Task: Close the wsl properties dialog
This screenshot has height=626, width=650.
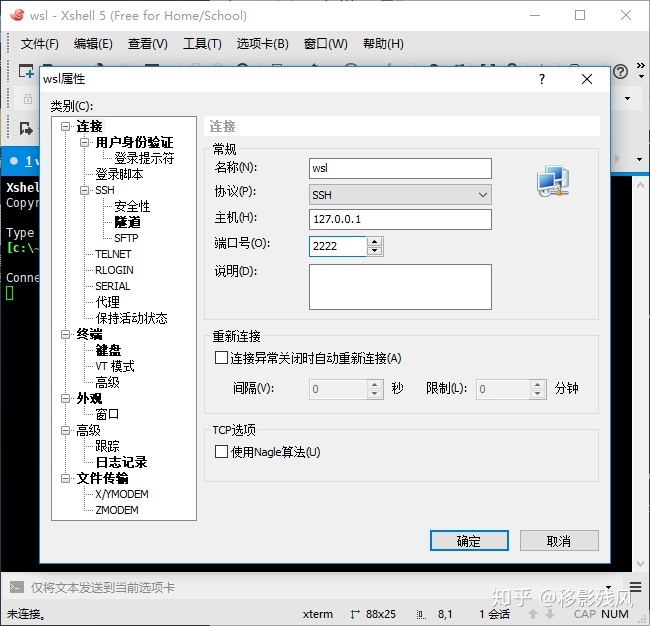Action: click(587, 79)
